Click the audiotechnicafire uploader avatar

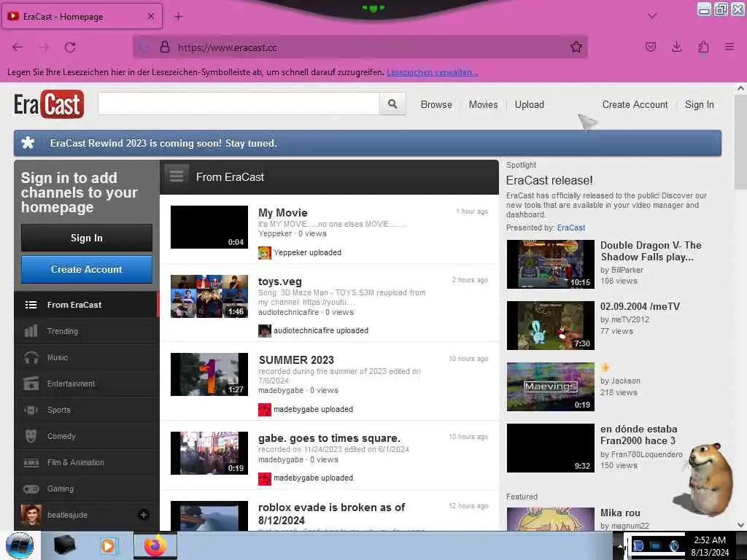pyautogui.click(x=264, y=330)
